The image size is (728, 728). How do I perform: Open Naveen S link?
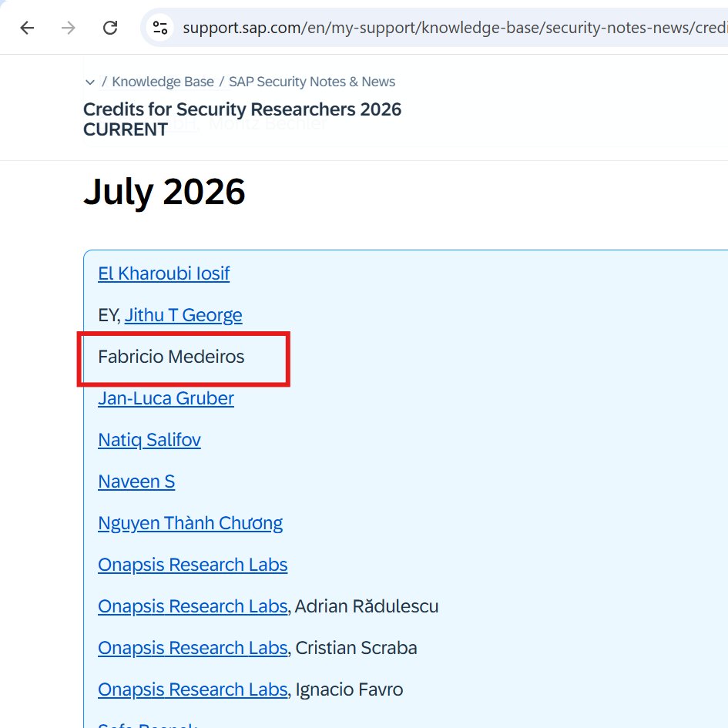coord(136,481)
